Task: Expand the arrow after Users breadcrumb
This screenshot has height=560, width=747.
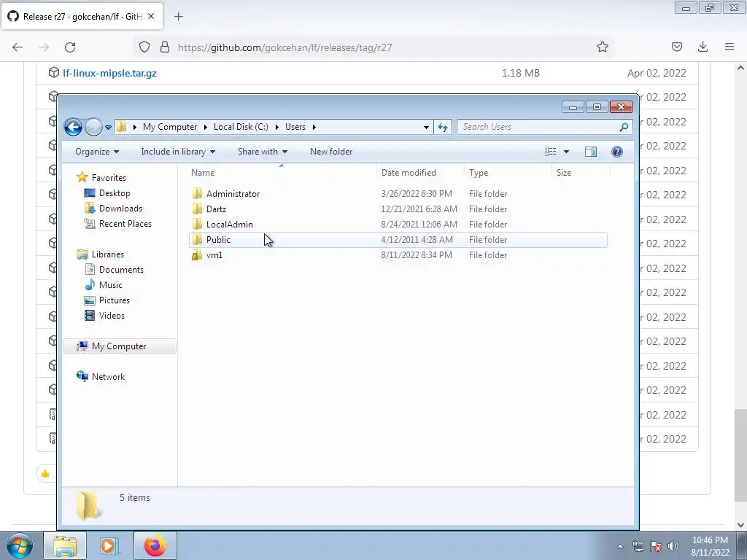Action: (314, 127)
